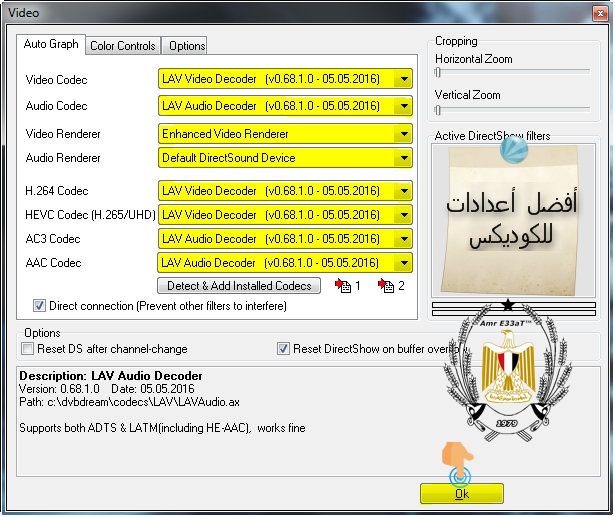
Task: Switch to the Auto Graph tab
Action: point(51,44)
